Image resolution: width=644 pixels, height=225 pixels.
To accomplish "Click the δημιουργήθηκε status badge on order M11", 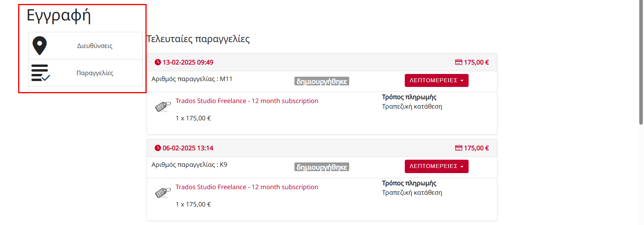I will pos(322,81).
